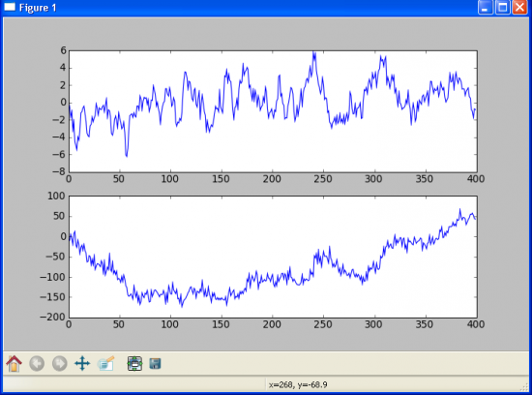Viewport: 532px width, 395px height.
Task: Minimize the Figure 1 window
Action: [486, 8]
